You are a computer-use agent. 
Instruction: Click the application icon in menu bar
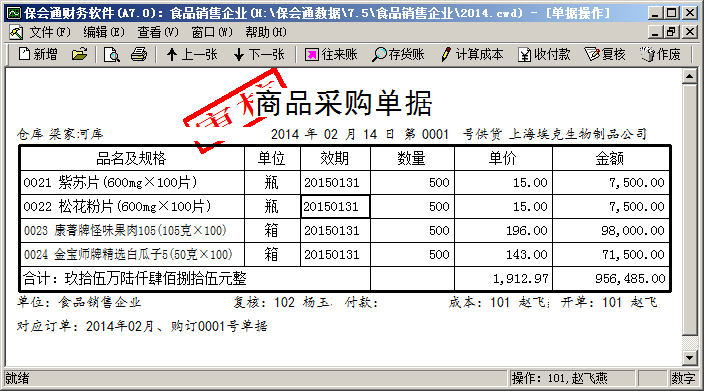pos(16,32)
